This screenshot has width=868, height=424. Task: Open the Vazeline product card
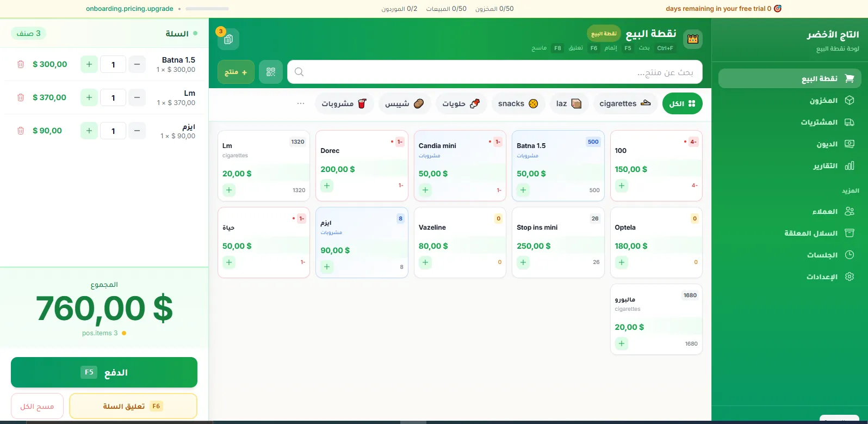point(460,242)
